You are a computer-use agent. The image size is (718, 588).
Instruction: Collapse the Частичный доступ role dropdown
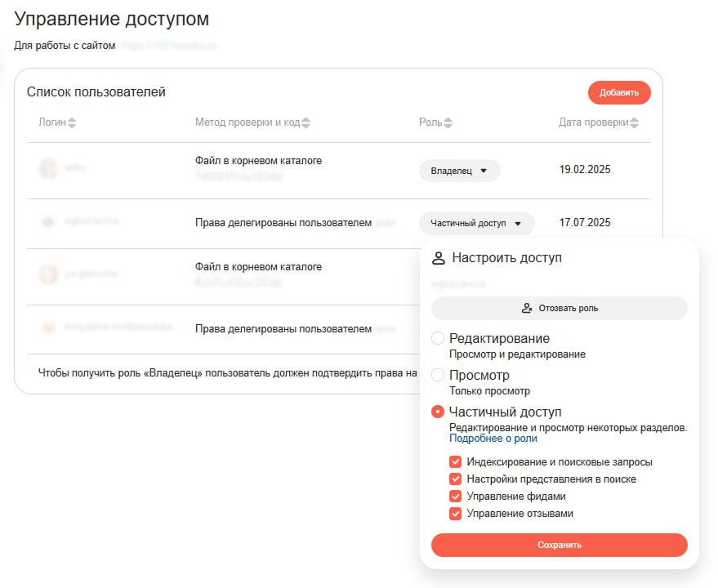click(x=476, y=223)
